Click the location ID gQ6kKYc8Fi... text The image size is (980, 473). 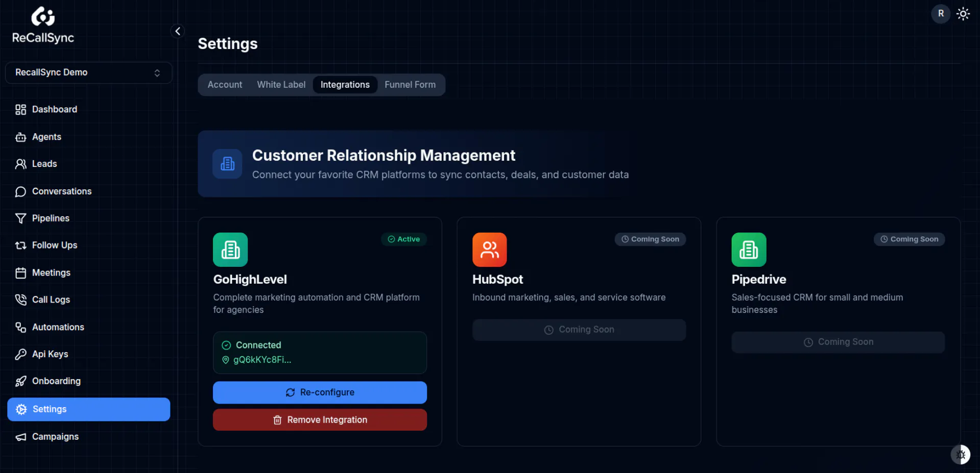click(262, 360)
